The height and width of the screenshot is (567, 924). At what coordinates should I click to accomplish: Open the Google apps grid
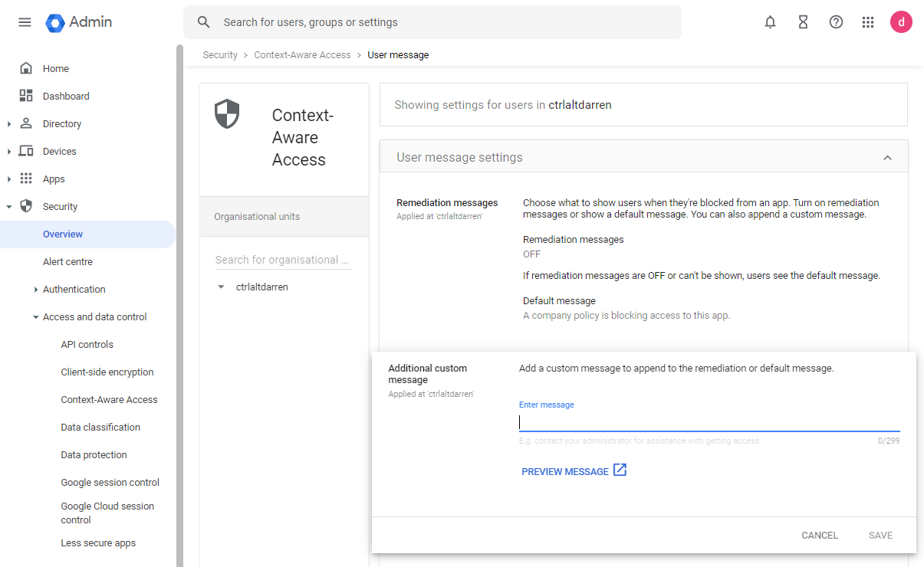tap(868, 22)
